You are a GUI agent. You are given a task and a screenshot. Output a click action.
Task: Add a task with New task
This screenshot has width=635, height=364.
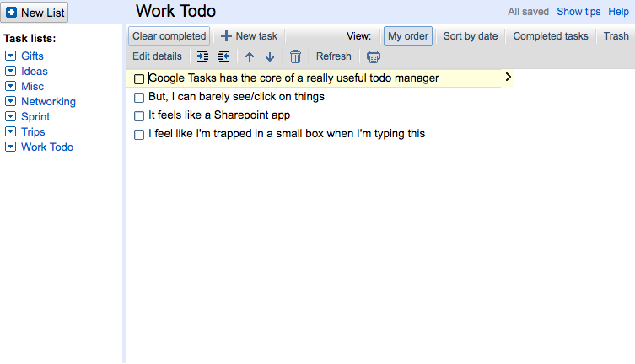pos(249,36)
